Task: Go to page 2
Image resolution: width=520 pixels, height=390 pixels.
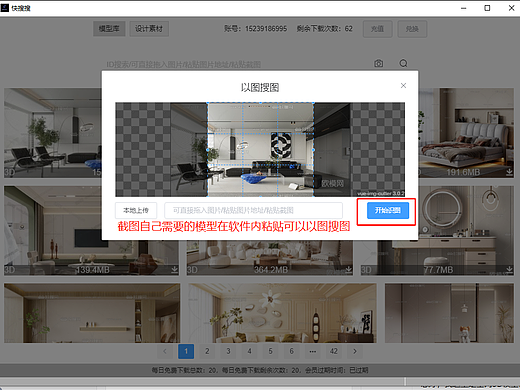Action: (207, 351)
